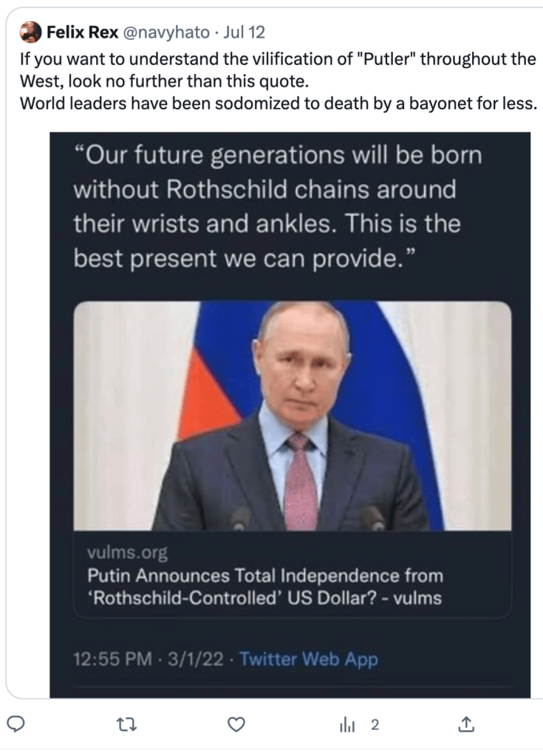Like the tweet with the heart icon
This screenshot has width=543, height=756.
click(236, 725)
